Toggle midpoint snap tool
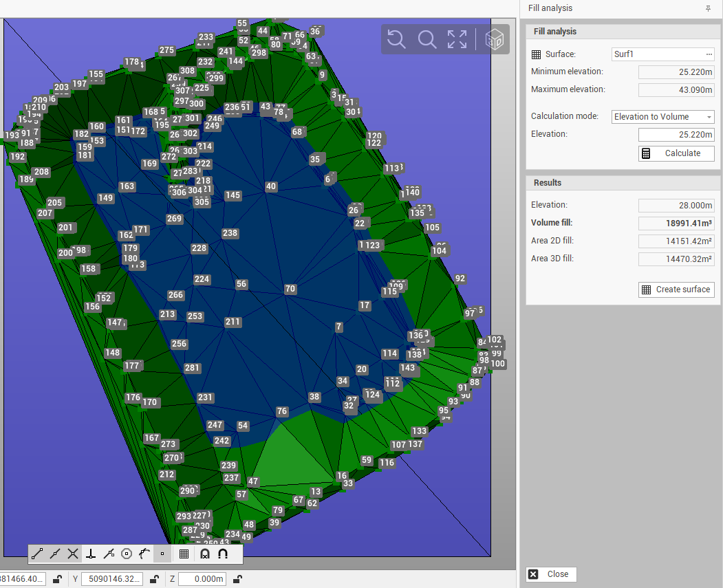 (x=56, y=554)
